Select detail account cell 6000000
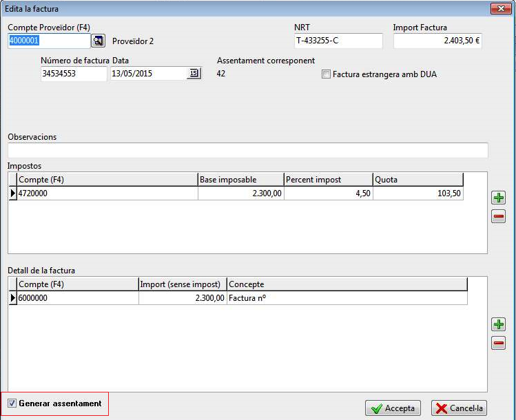The width and height of the screenshot is (516, 420). click(78, 298)
